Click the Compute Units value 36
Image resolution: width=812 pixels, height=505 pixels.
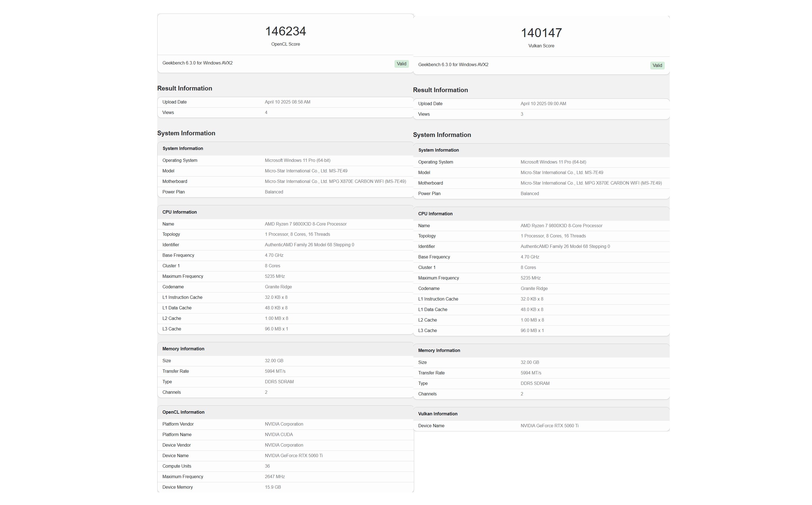[267, 466]
